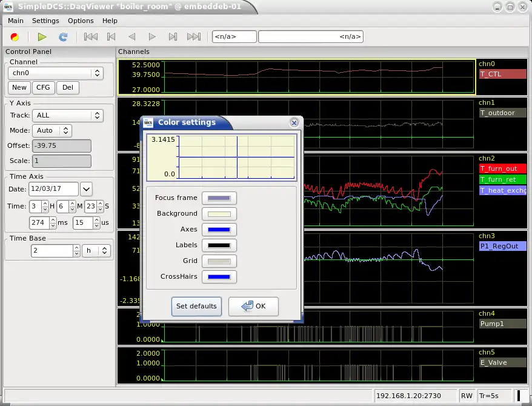Open the Date calendar dropdown arrow

(86, 189)
